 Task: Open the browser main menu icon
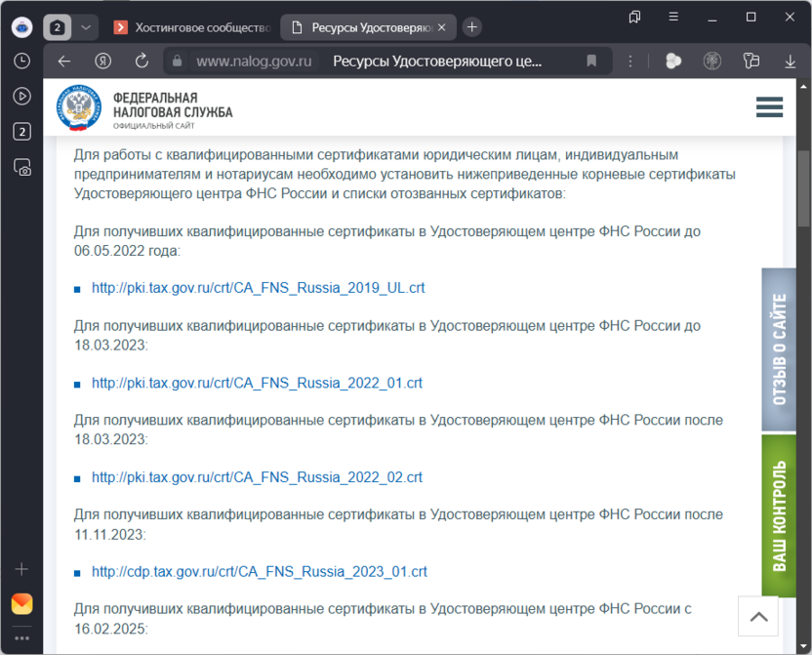673,18
